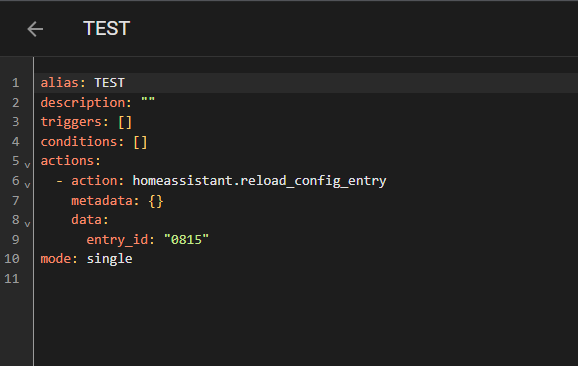Click the 'metadata' key
Viewport: 578px width, 366px height.
tap(102, 201)
